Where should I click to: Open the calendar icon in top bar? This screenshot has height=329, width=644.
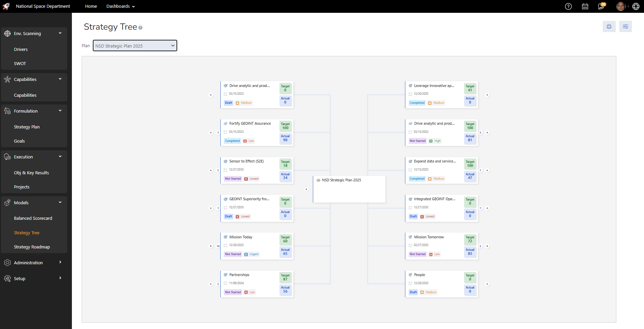coord(585,6)
